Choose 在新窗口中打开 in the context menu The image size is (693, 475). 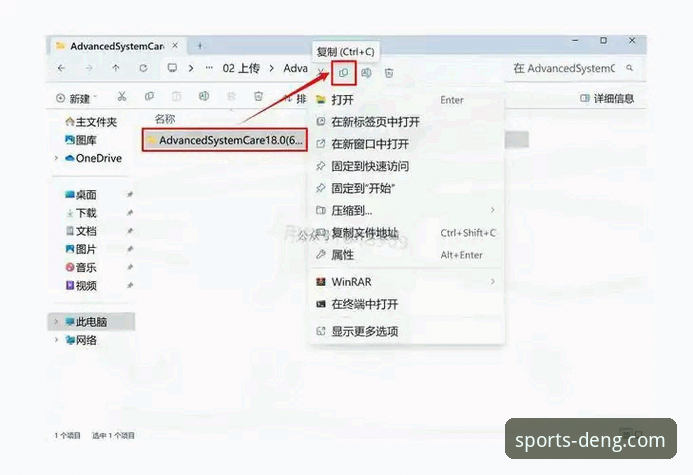coord(407,144)
